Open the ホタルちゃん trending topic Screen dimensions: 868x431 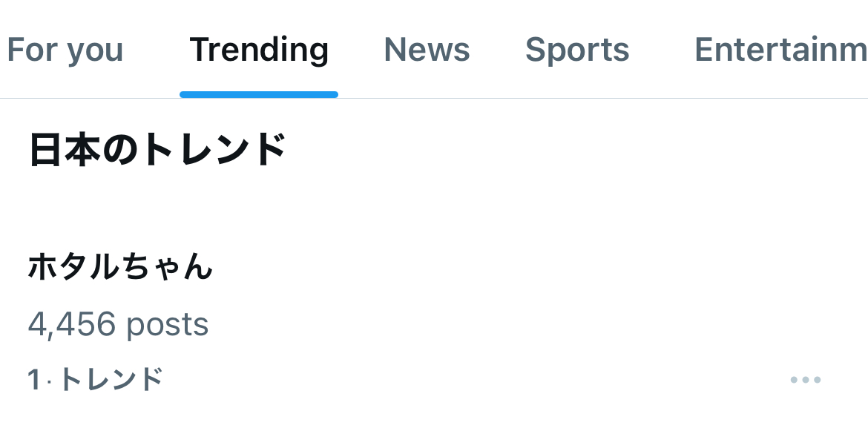[121, 267]
